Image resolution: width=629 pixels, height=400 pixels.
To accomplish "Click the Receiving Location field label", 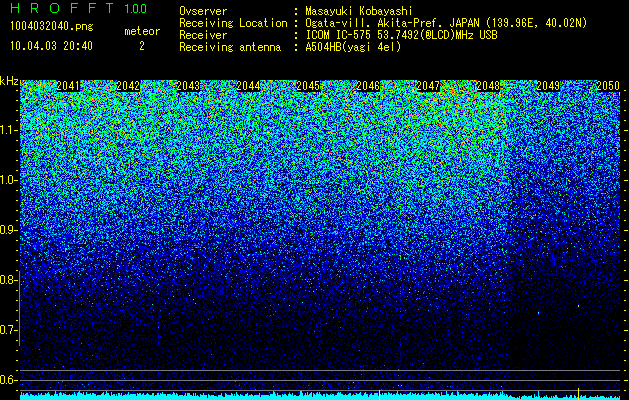I will click(x=233, y=23).
